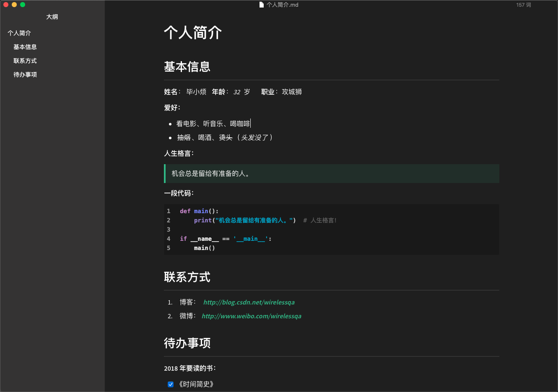Screen dimensions: 558x392
Task: Click the list item 看电影、听音乐、喝咖啡
Action: pyautogui.click(x=213, y=124)
